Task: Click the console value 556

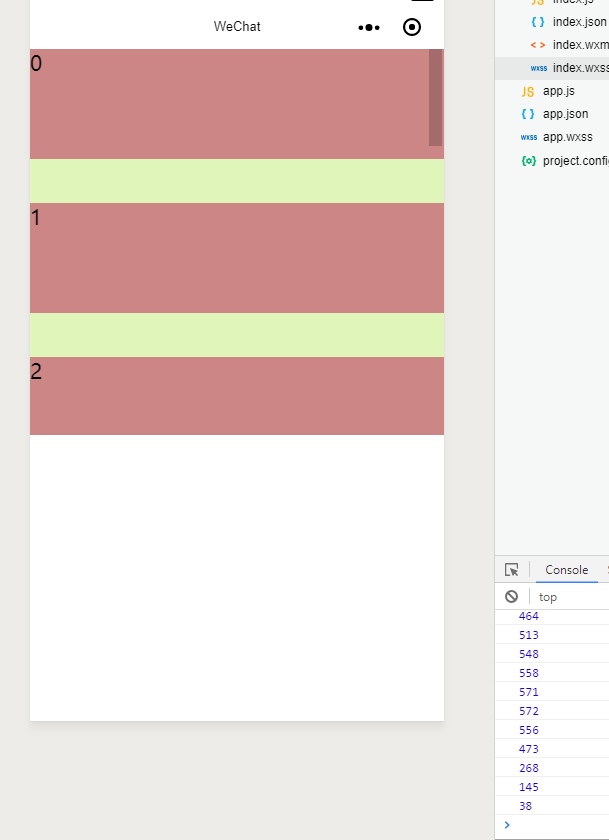Action: coord(529,730)
